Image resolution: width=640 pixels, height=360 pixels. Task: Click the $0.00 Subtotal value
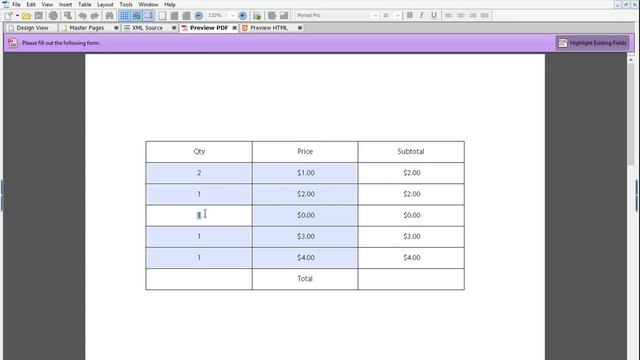[x=411, y=216]
